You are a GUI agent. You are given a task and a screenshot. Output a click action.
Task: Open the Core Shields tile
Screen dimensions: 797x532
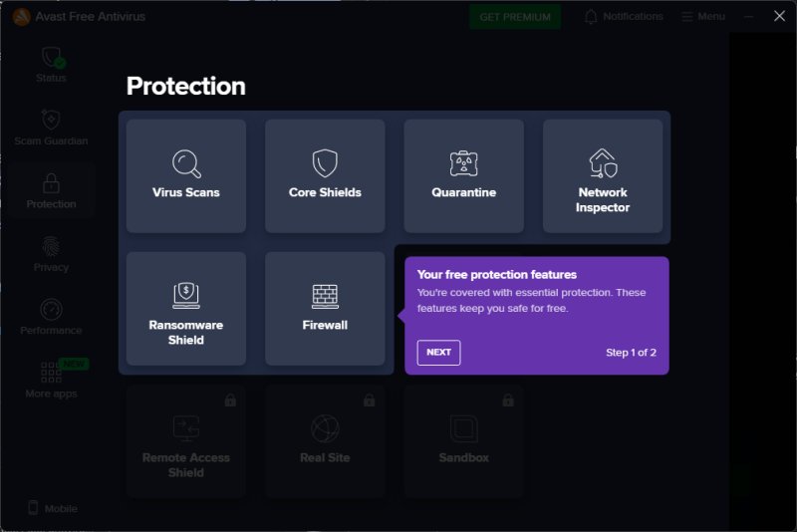325,175
